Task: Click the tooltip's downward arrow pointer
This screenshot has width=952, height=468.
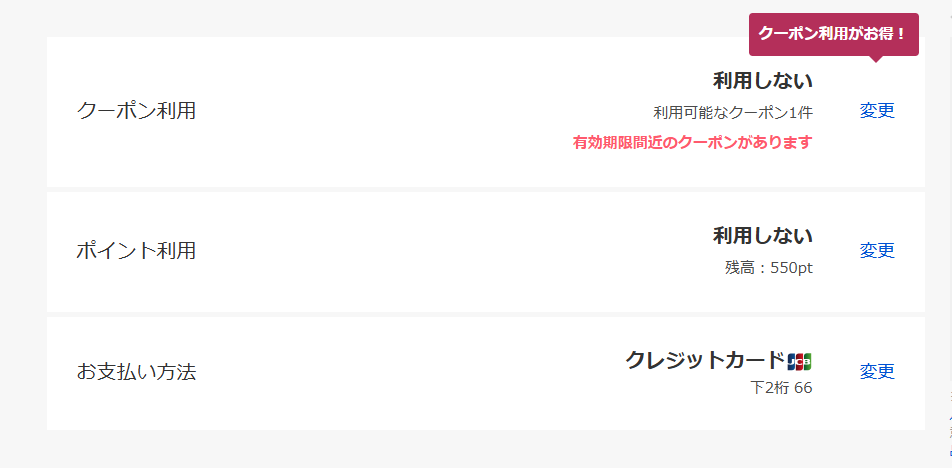Action: (x=876, y=58)
